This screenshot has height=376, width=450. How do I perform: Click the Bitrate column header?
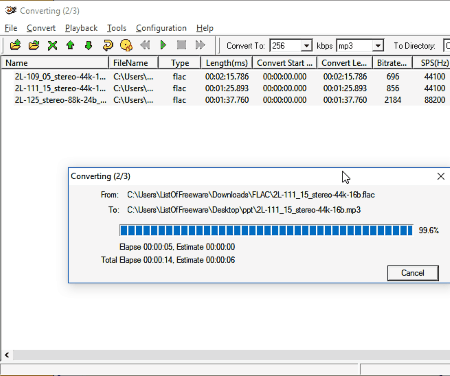coord(392,63)
